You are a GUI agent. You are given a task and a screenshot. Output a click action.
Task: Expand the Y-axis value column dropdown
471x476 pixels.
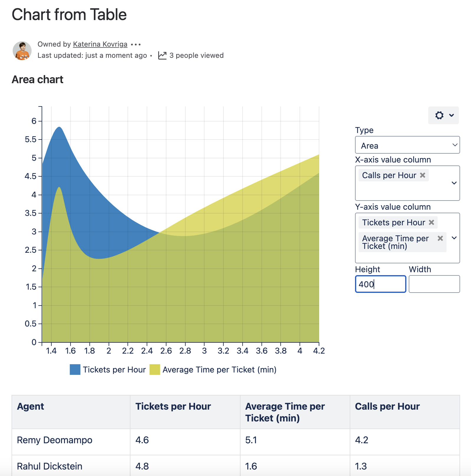click(x=454, y=238)
